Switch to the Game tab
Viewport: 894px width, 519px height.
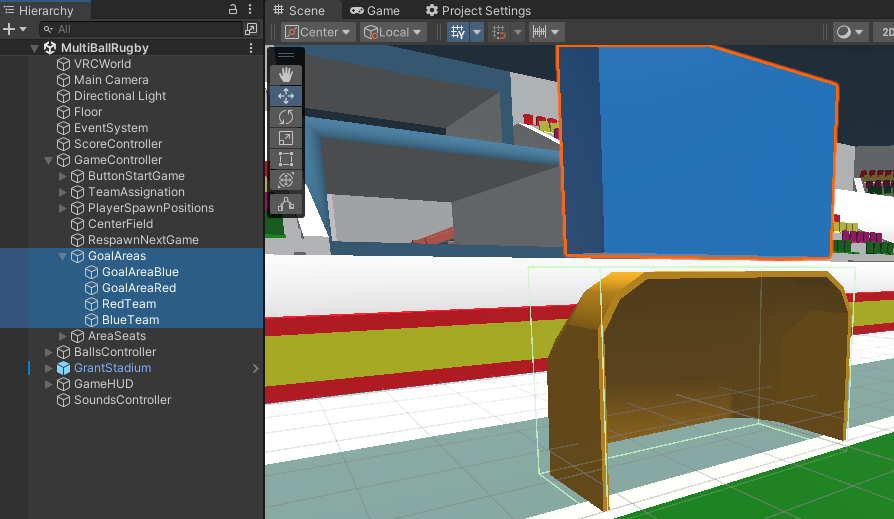click(x=375, y=10)
